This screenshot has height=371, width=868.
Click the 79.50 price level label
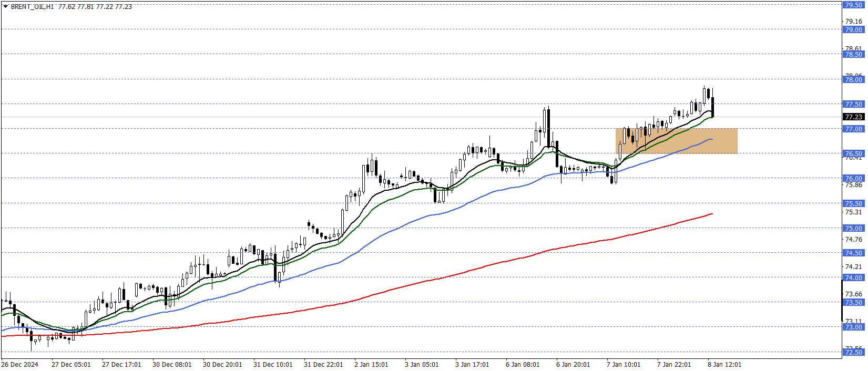[x=853, y=5]
